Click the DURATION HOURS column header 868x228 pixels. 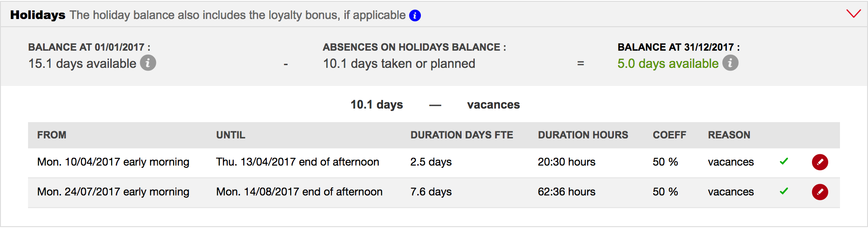point(583,135)
